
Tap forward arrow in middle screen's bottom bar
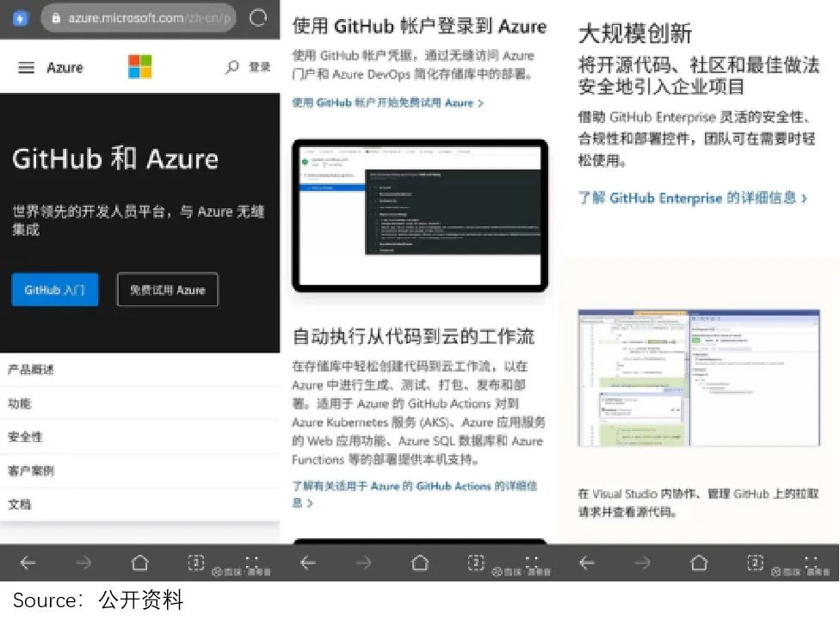click(364, 563)
